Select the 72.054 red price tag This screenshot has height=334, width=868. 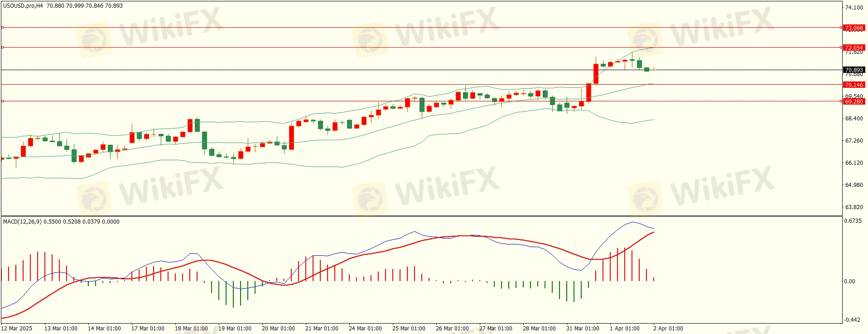click(854, 48)
